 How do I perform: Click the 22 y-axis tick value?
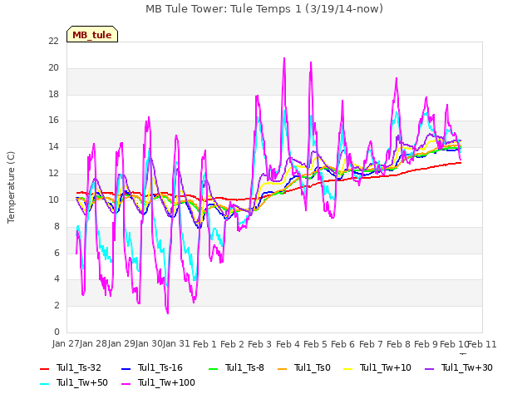tap(53, 42)
